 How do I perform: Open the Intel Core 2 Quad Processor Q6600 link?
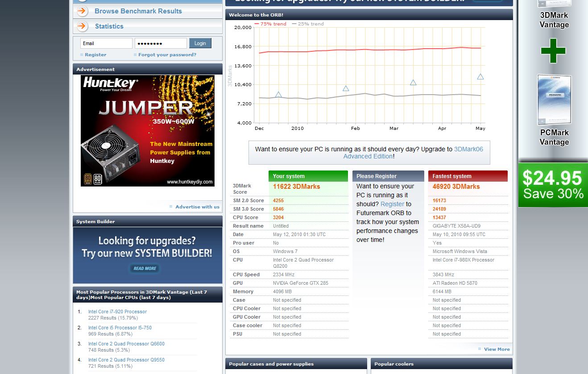126,344
